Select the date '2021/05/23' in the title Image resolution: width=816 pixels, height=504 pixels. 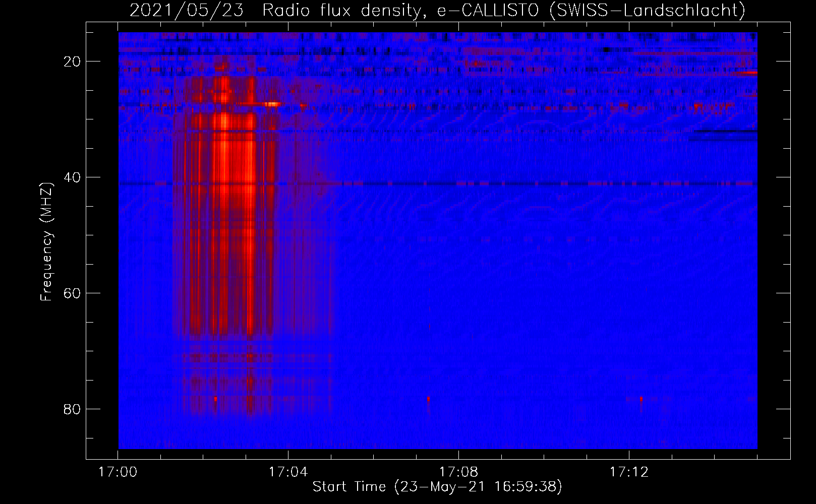pos(186,10)
